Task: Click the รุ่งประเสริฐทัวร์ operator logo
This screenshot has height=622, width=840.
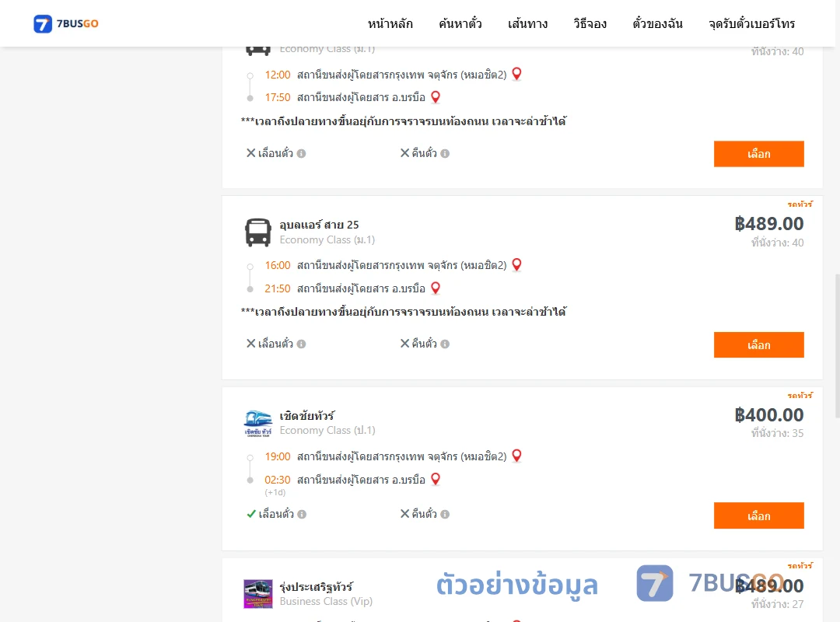Action: (x=258, y=593)
